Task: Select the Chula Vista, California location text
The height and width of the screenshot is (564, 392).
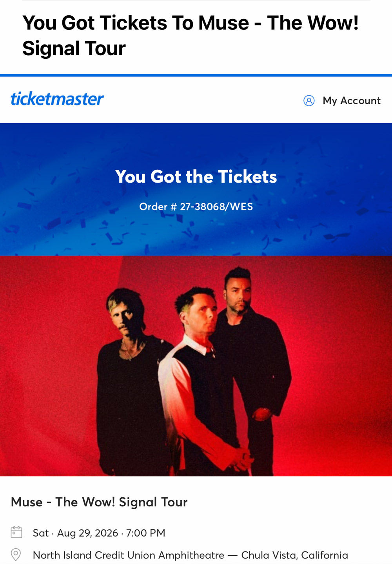Action: (295, 555)
